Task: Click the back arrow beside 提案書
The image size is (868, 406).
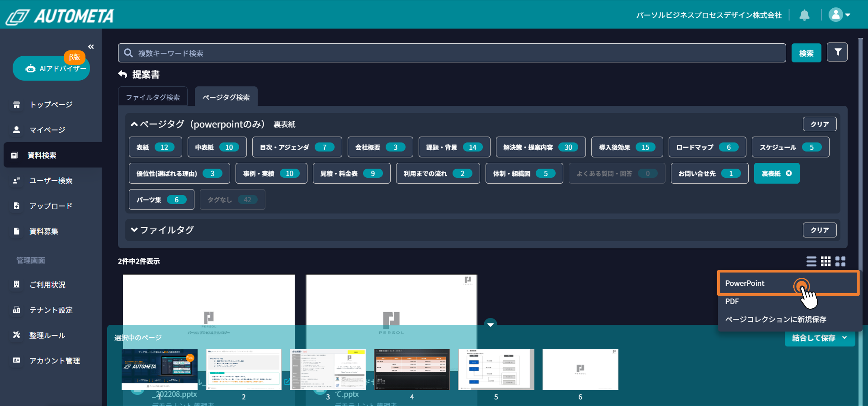Action: (x=123, y=74)
